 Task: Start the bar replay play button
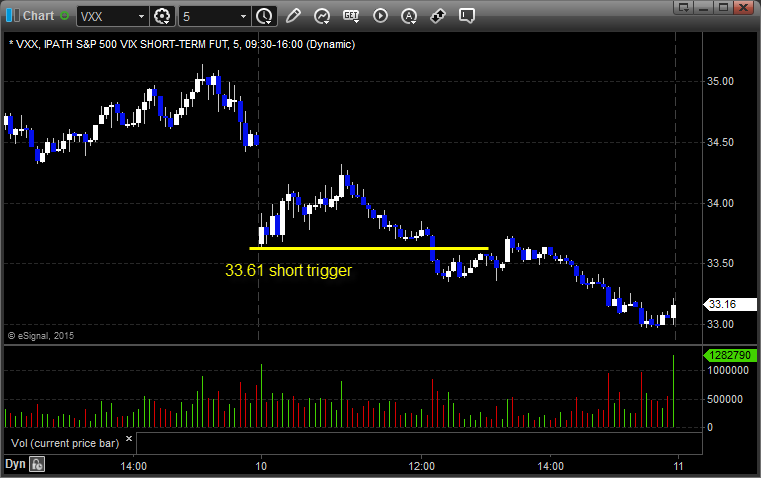point(380,16)
